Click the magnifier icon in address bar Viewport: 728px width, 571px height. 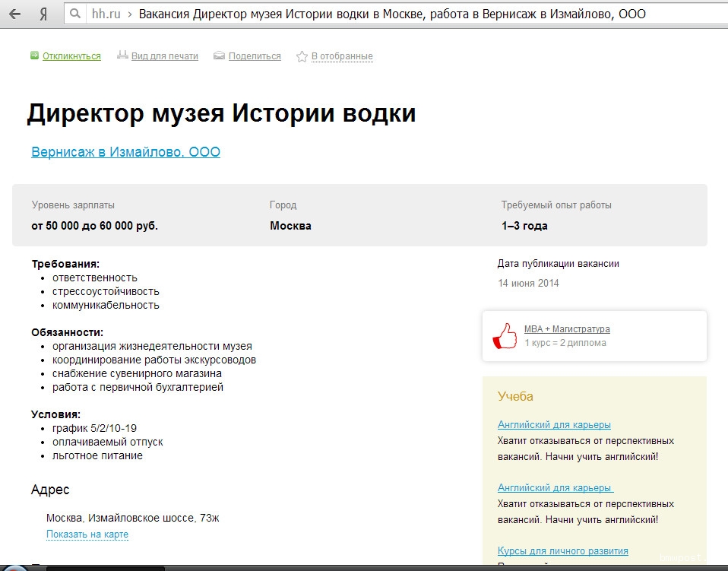click(74, 14)
